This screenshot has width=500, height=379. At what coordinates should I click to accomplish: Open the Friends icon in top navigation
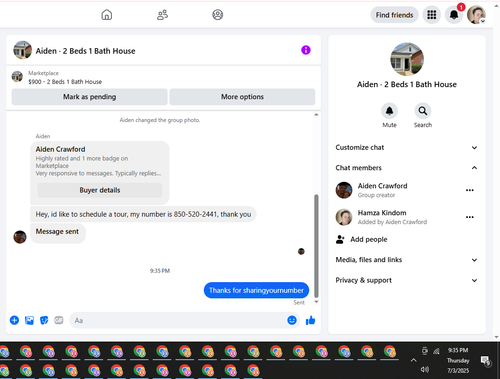(x=162, y=15)
